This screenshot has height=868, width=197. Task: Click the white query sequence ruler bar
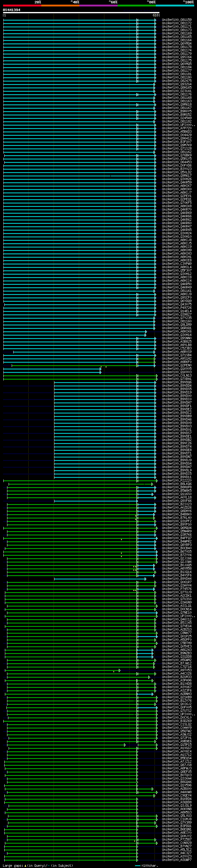81,13
